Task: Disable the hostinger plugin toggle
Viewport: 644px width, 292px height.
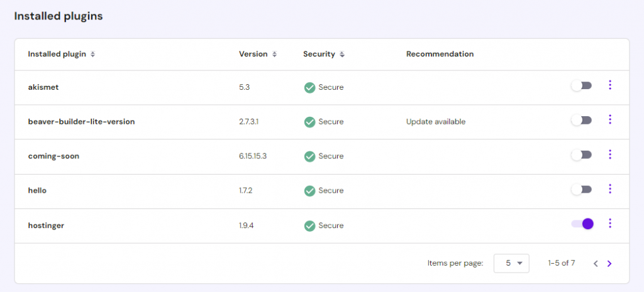Action: tap(582, 224)
